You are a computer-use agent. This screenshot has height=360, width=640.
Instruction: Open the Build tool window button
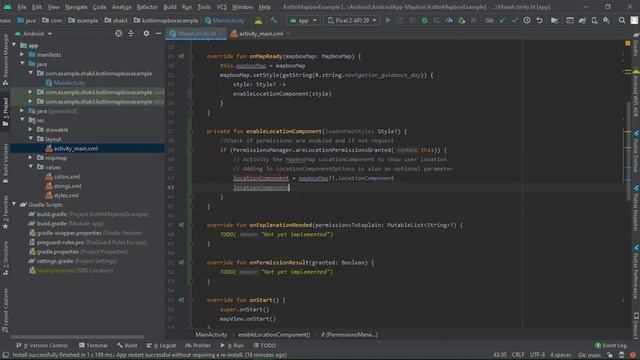click(x=127, y=346)
